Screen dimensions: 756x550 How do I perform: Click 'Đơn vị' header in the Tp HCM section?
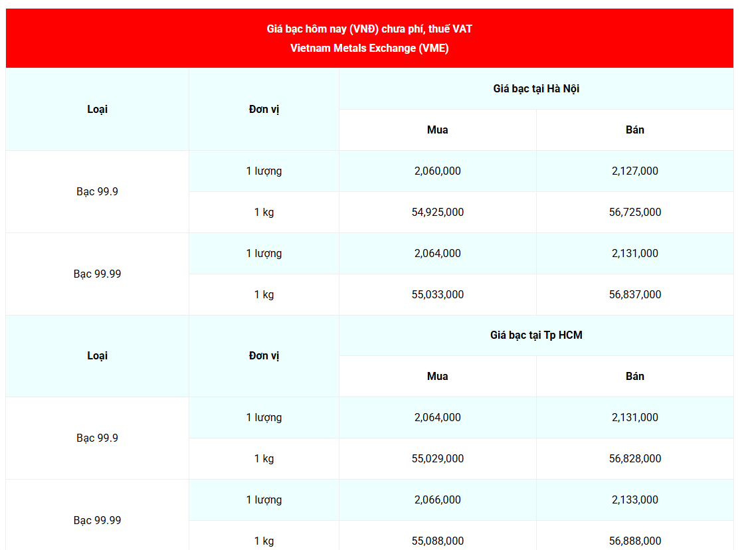(264, 356)
